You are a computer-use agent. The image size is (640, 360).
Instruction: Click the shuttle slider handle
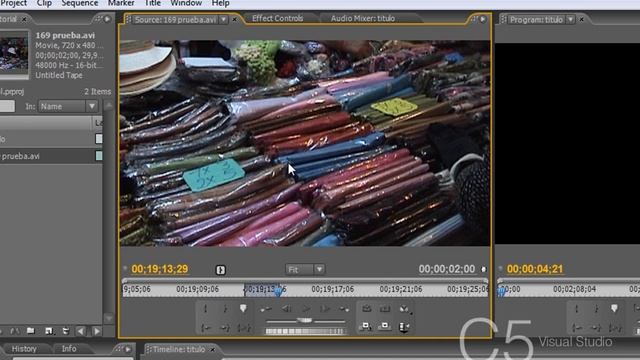[x=304, y=320]
